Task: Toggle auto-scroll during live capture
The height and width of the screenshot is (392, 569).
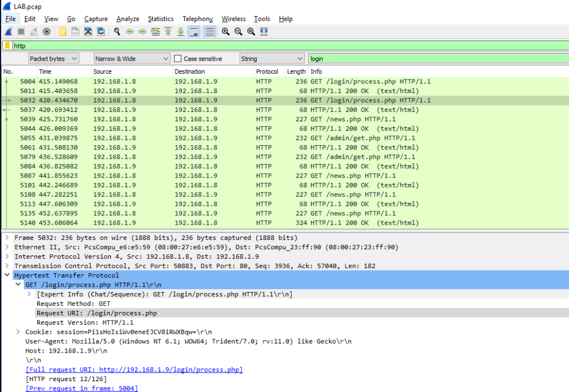Action: click(x=194, y=32)
